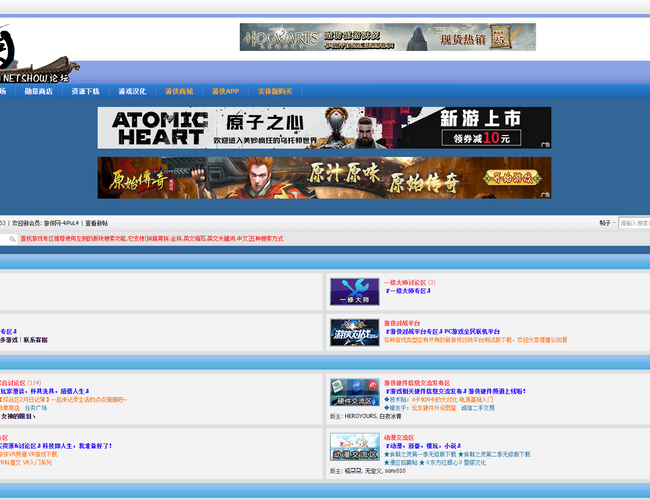Open the 徽章商店 nav menu item
Viewport: 650px width, 500px height.
(39, 91)
